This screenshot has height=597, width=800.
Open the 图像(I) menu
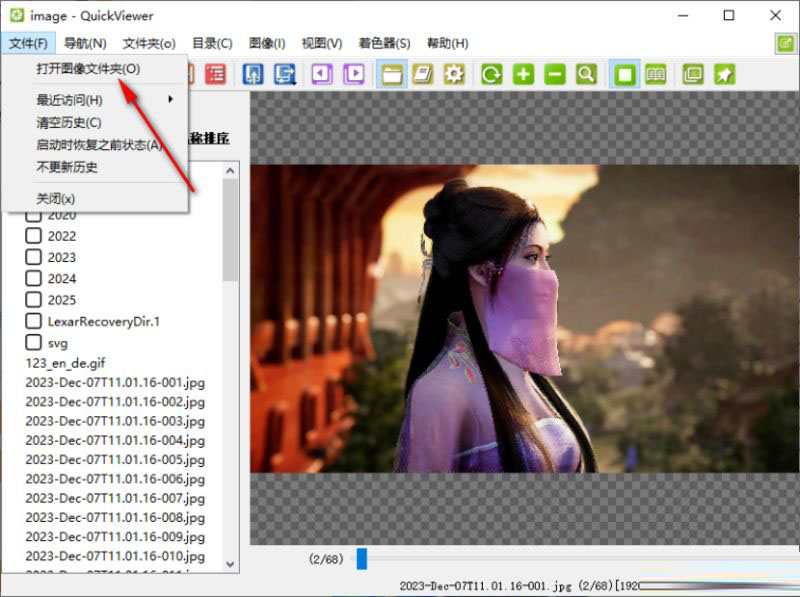(x=267, y=43)
